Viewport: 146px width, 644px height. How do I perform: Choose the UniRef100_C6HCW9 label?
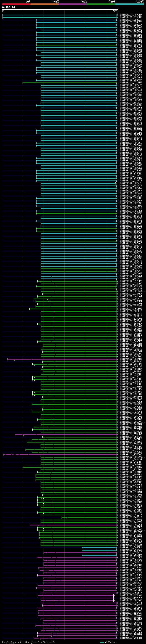tap(131, 331)
